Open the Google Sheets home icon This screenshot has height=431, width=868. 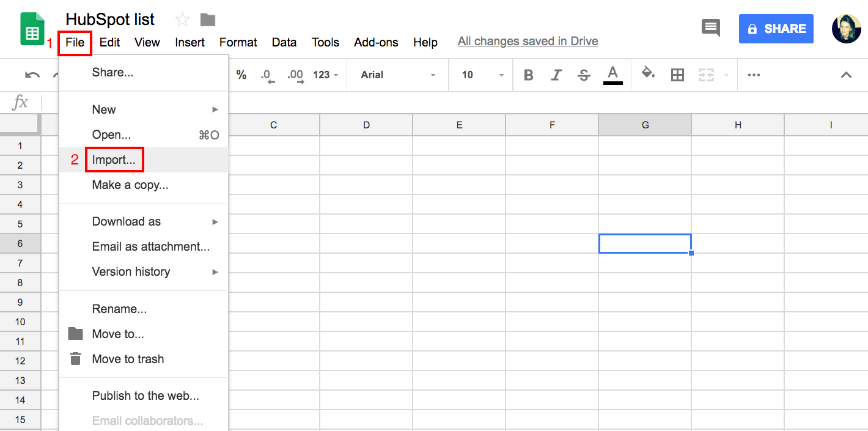[x=32, y=29]
